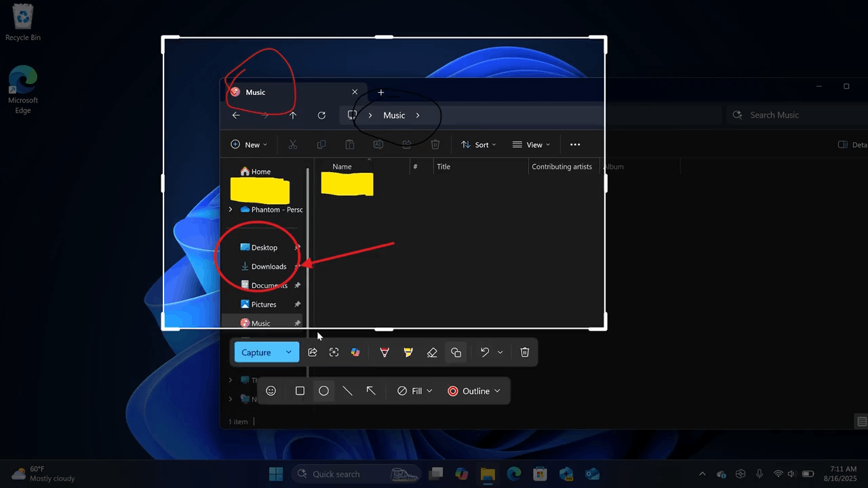Click the share snip icon
This screenshot has width=868, height=488.
pyautogui.click(x=313, y=352)
